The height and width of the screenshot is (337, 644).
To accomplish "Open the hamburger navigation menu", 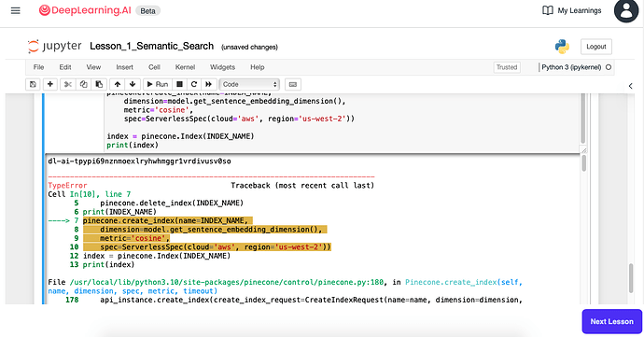I will (x=16, y=10).
